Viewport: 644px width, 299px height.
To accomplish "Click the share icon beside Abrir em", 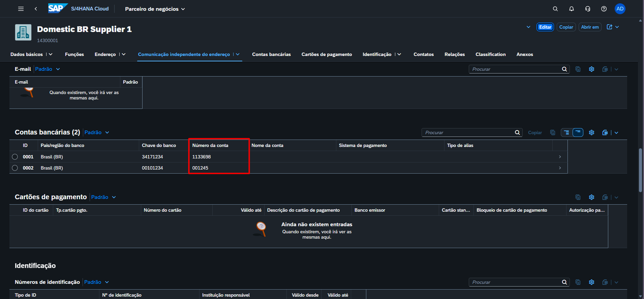I will click(x=609, y=27).
